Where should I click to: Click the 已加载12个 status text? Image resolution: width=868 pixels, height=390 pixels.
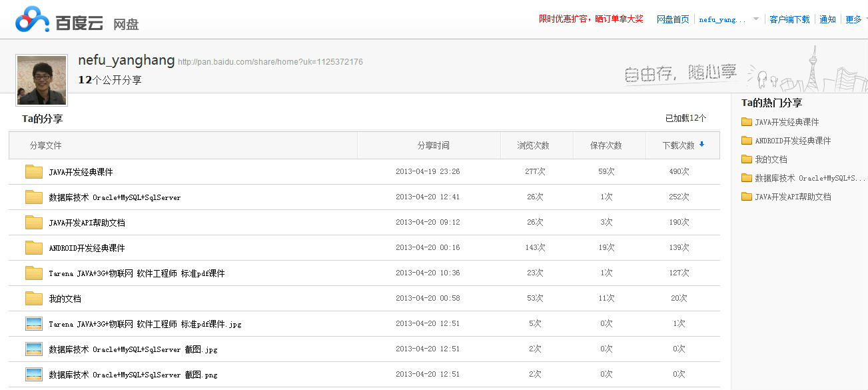point(685,118)
